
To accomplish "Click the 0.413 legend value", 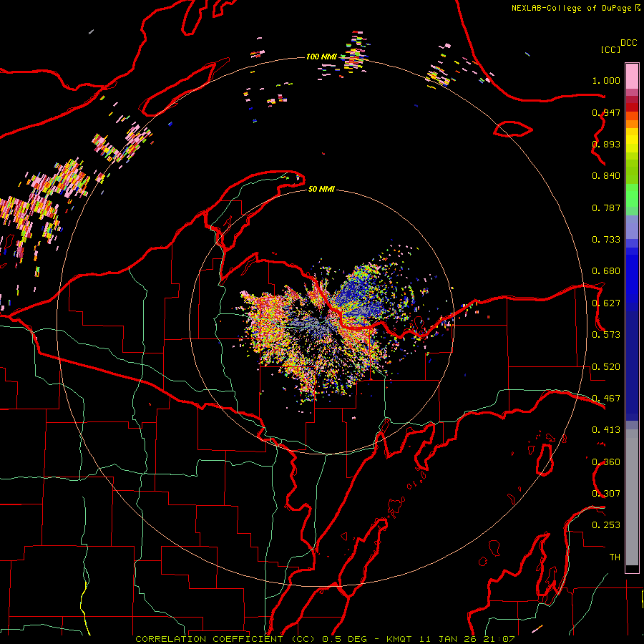I will pos(606,430).
